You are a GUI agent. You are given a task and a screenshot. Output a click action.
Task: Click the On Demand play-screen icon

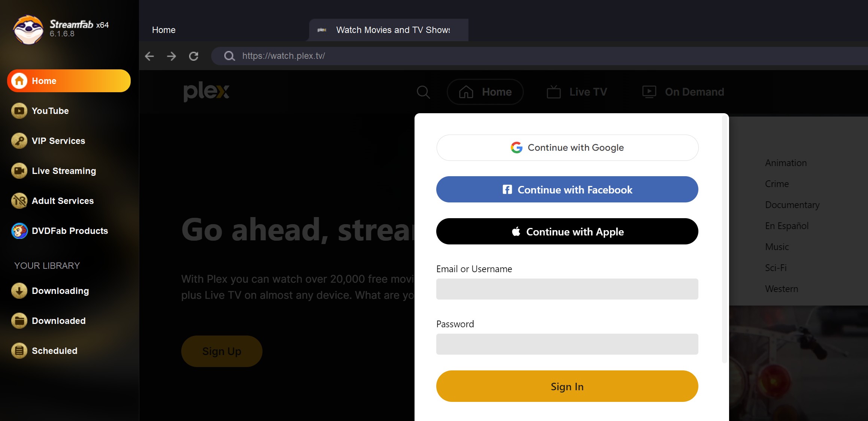pyautogui.click(x=649, y=92)
